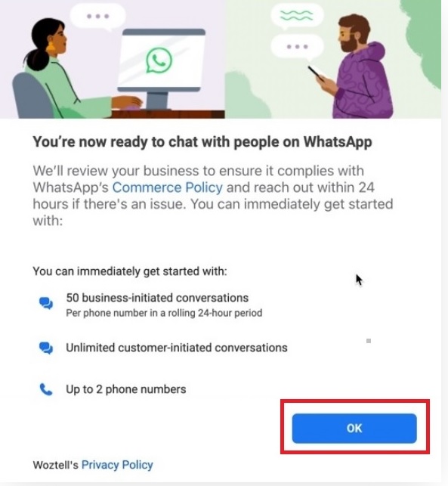Click the 'Up to 2 phone numbers' item

125,389
